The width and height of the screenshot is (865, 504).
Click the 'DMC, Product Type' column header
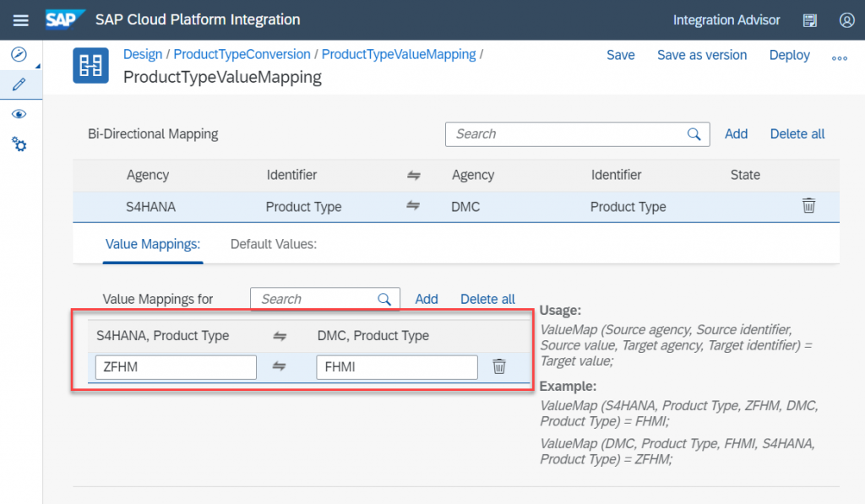pos(373,336)
